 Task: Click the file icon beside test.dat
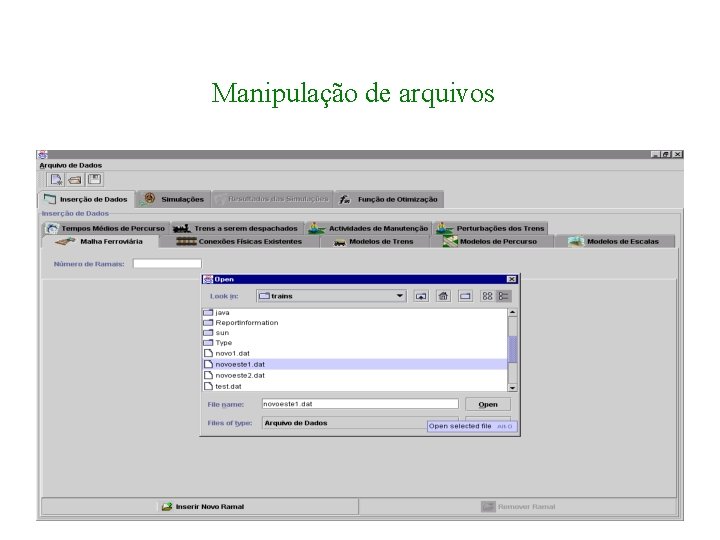[208, 387]
